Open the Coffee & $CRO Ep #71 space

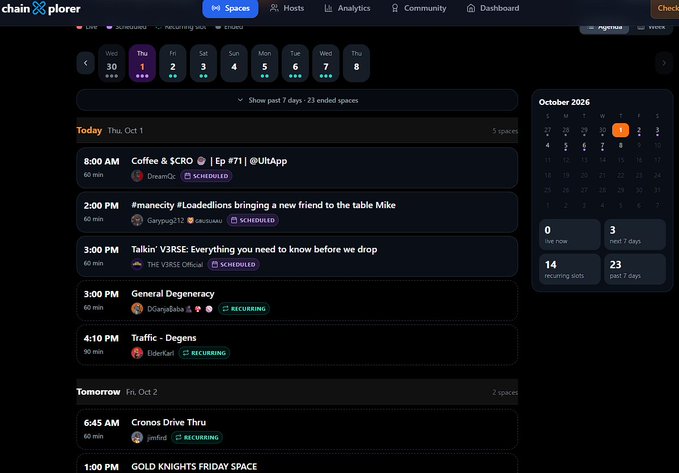pos(297,168)
